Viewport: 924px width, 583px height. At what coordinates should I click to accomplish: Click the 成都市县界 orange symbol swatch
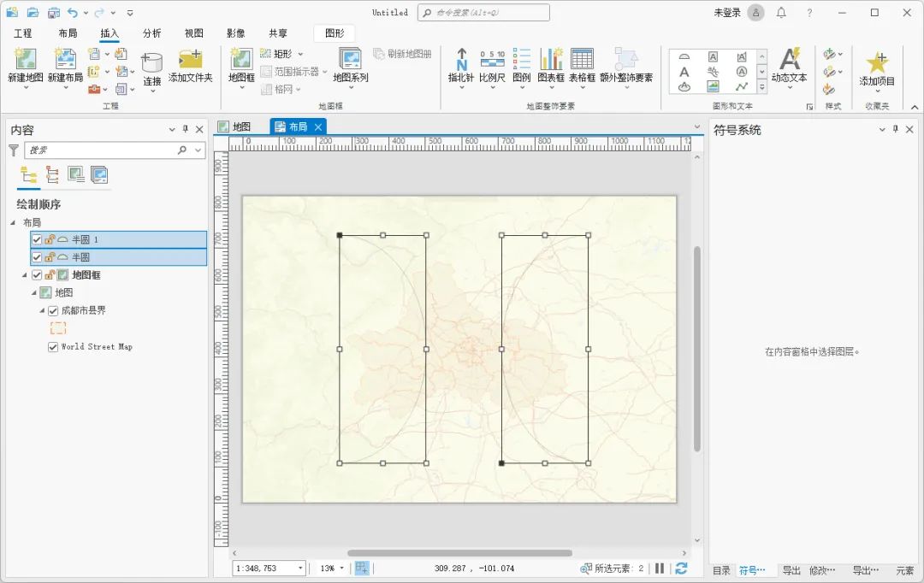click(x=58, y=328)
